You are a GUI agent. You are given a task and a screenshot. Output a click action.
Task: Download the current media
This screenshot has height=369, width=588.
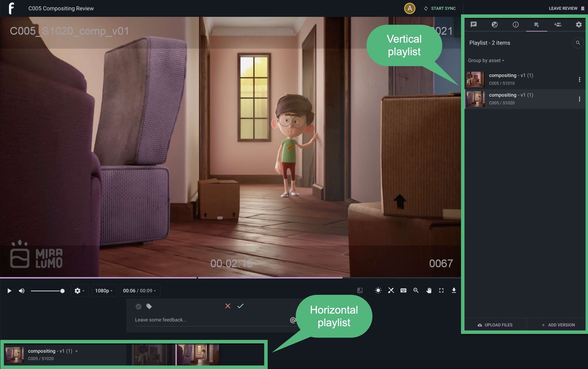[454, 290]
